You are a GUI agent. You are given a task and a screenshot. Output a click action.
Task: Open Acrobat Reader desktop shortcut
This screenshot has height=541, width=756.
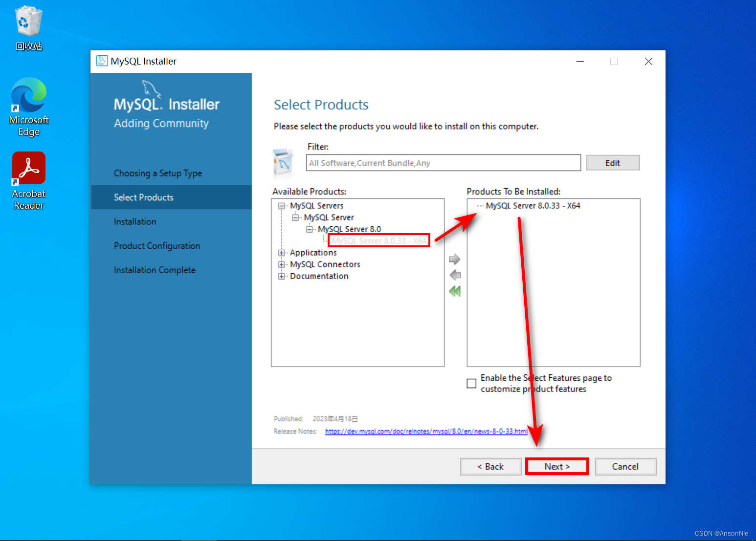pos(29,180)
